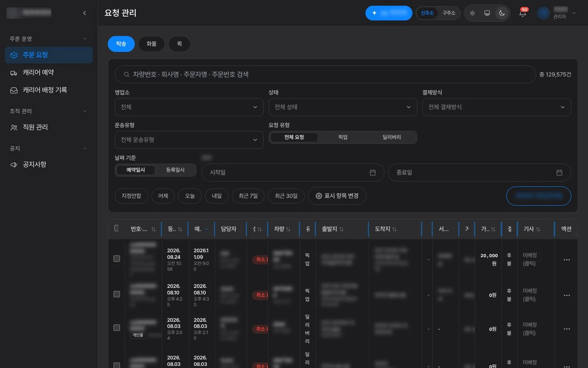
Task: Open the 영업소 dropdown
Action: tap(189, 107)
